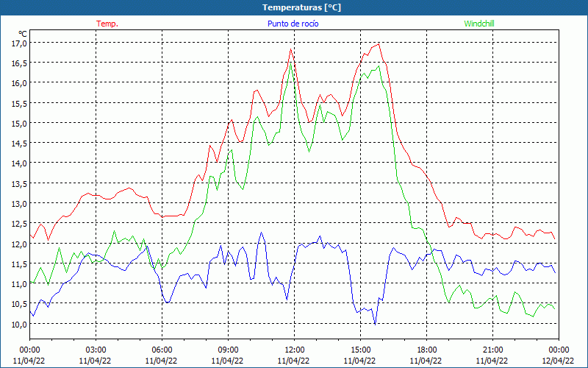Image resolution: width=588 pixels, height=368 pixels.
Task: Click the 15,5 y-axis value
Action: (x=19, y=103)
